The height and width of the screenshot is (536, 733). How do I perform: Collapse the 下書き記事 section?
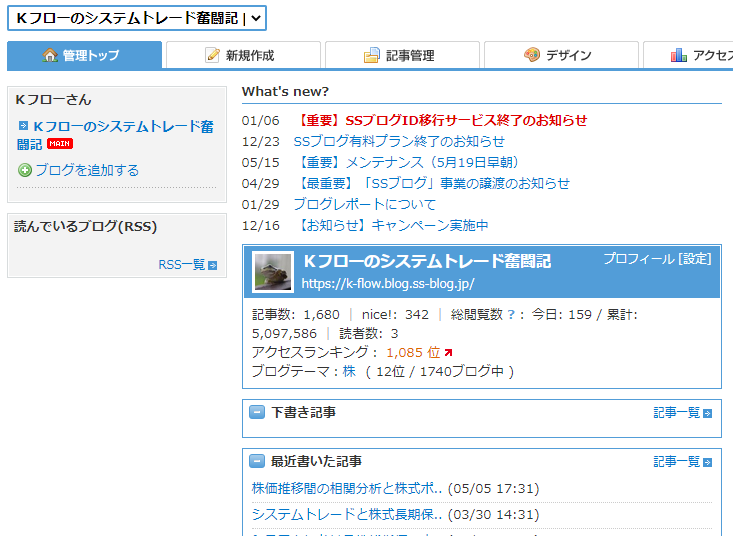click(257, 412)
